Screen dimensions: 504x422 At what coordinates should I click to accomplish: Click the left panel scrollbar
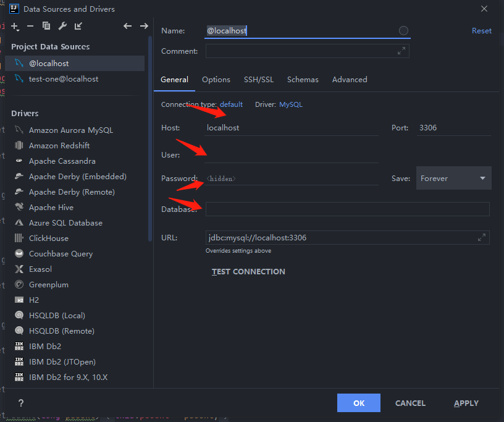click(150, 138)
